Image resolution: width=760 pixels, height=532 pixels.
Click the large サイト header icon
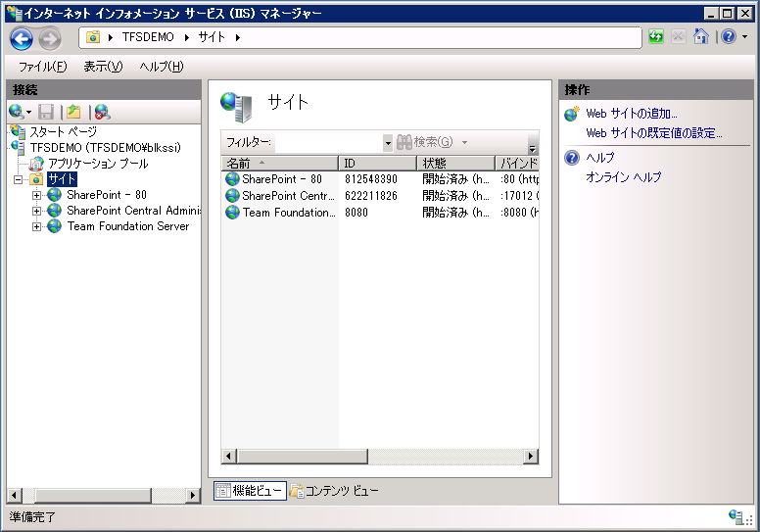(237, 107)
